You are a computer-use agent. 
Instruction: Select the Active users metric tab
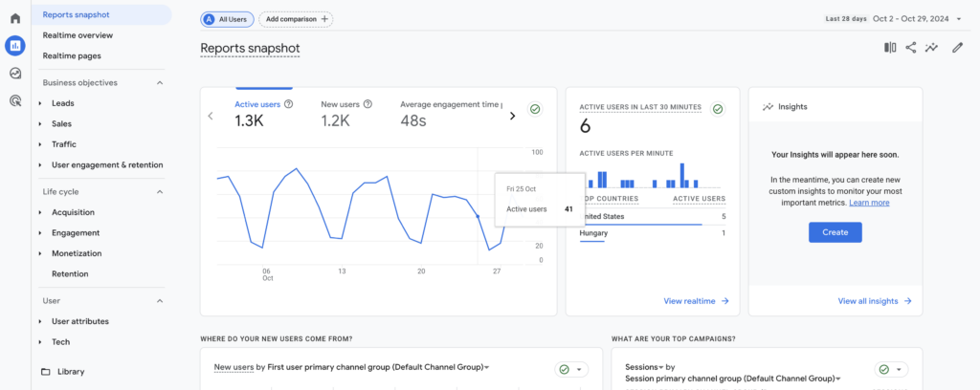pos(264,113)
